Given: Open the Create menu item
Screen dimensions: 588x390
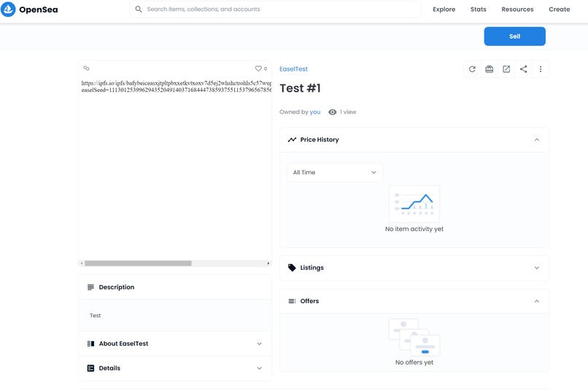Looking at the screenshot, I should 559,9.
